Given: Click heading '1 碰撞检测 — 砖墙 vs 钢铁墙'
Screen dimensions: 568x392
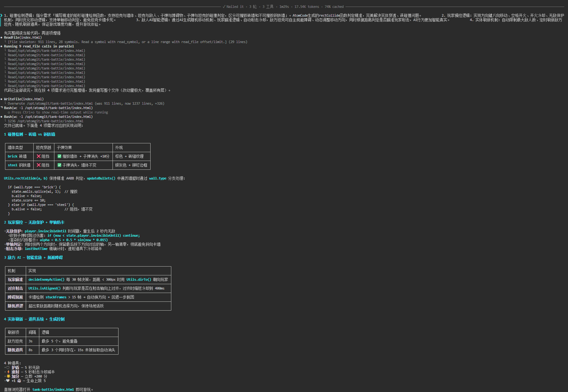Looking at the screenshot, I should (x=30, y=134).
